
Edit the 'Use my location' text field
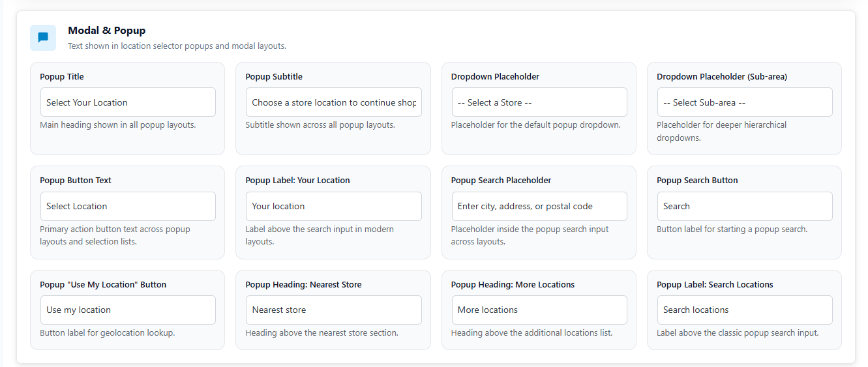[x=128, y=310]
